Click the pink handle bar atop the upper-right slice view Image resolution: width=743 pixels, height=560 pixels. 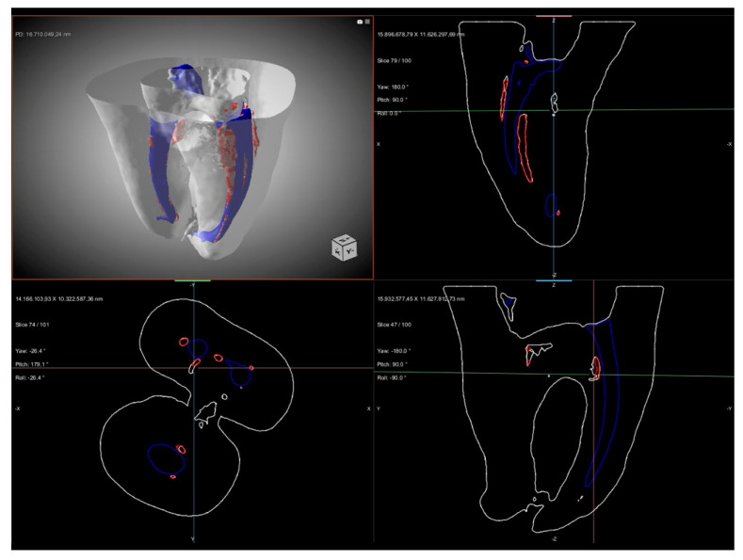(554, 16)
